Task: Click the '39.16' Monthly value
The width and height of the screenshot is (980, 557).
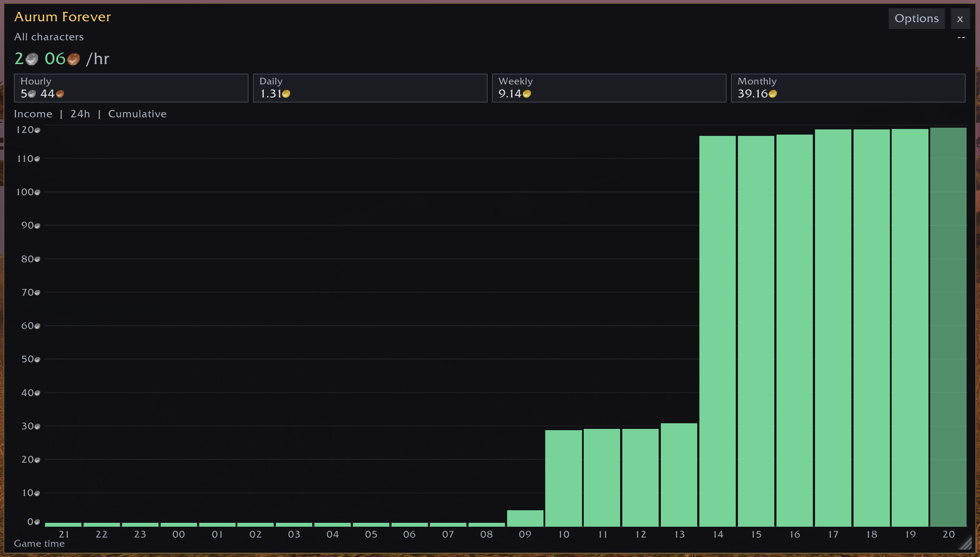Action: pyautogui.click(x=753, y=93)
